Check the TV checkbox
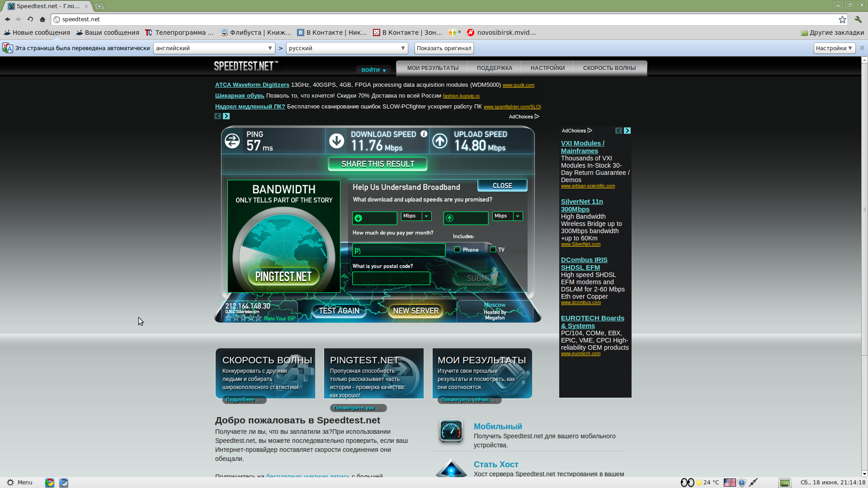868x488 pixels. click(x=493, y=249)
